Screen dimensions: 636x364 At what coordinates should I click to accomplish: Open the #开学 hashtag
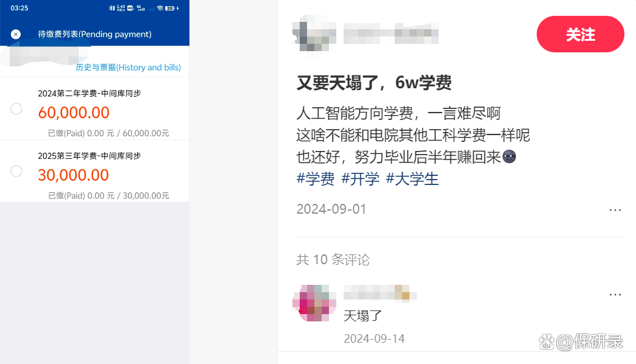coord(360,179)
